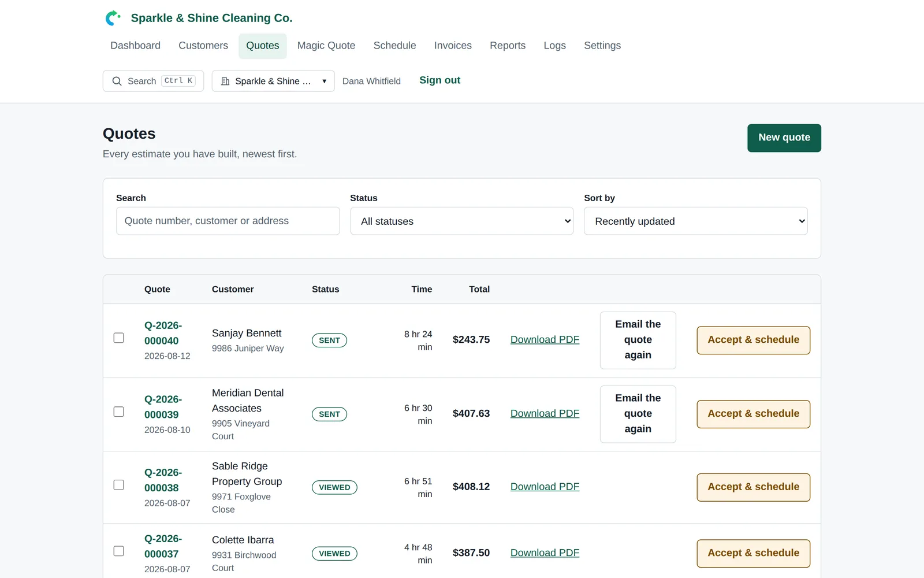Open quote Q-2026-000037

click(x=163, y=546)
